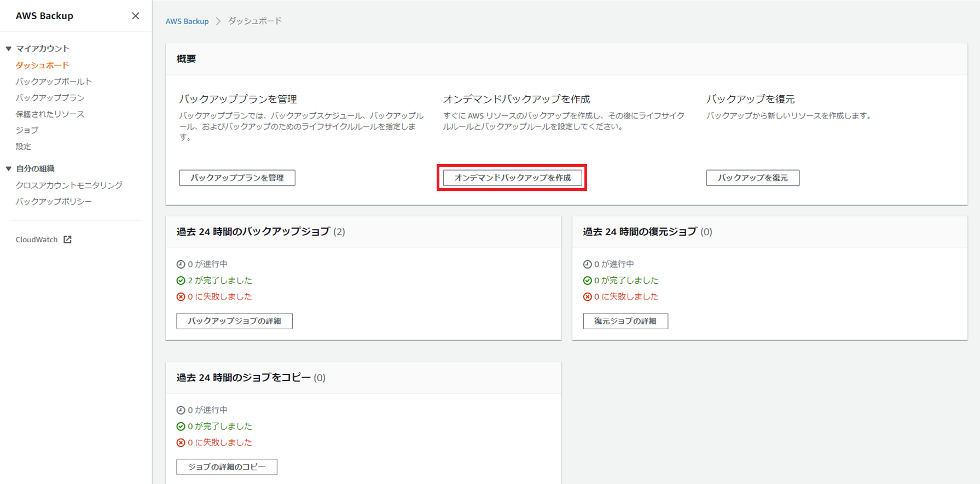Click the バックアッププランを管理 button
Viewport: 980px width, 484px height.
click(x=237, y=178)
